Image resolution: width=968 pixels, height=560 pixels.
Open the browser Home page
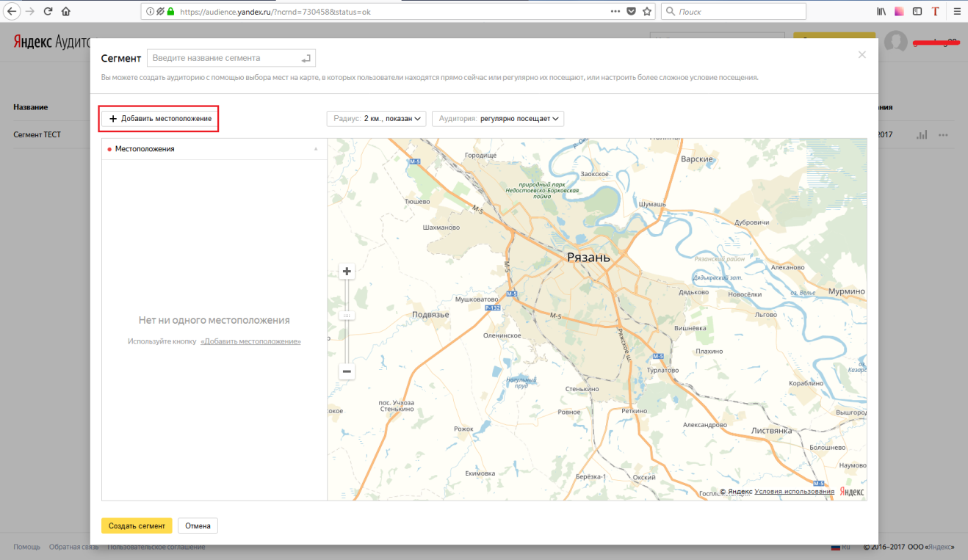pyautogui.click(x=66, y=12)
